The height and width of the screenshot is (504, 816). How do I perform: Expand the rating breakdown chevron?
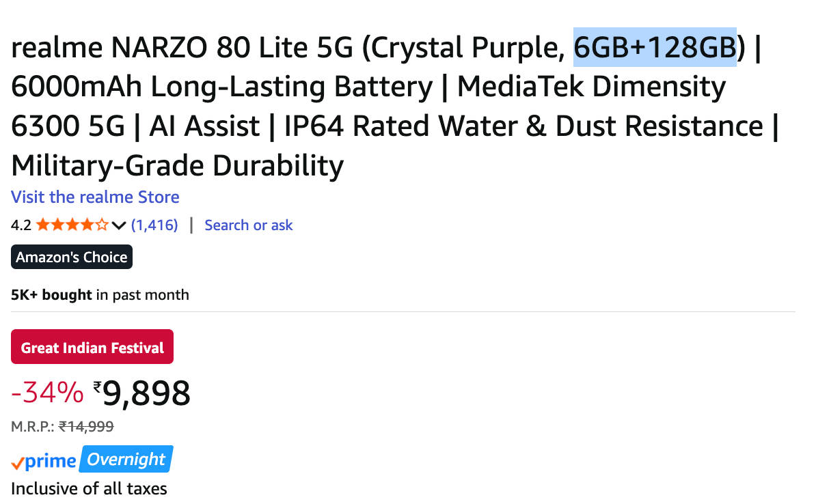(119, 225)
